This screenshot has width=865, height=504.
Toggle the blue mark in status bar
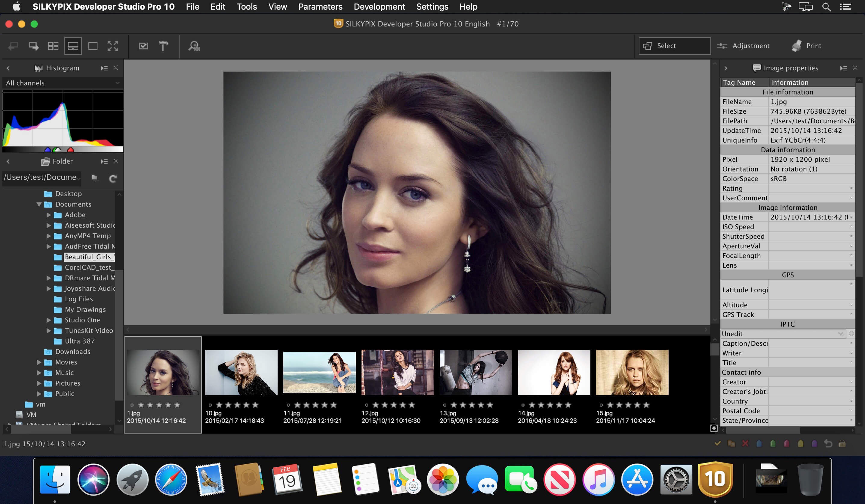[x=759, y=444]
